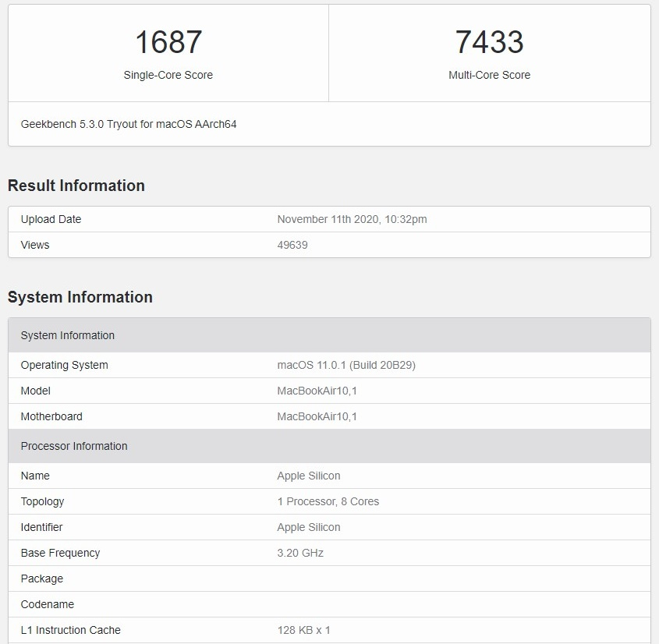Click the Package label

[x=41, y=579]
